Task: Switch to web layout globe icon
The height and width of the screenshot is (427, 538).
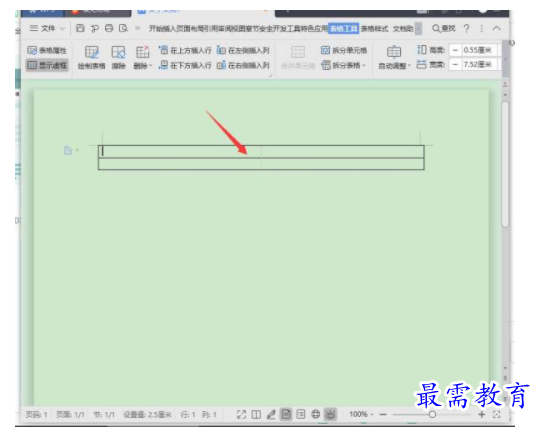Action: point(316,415)
